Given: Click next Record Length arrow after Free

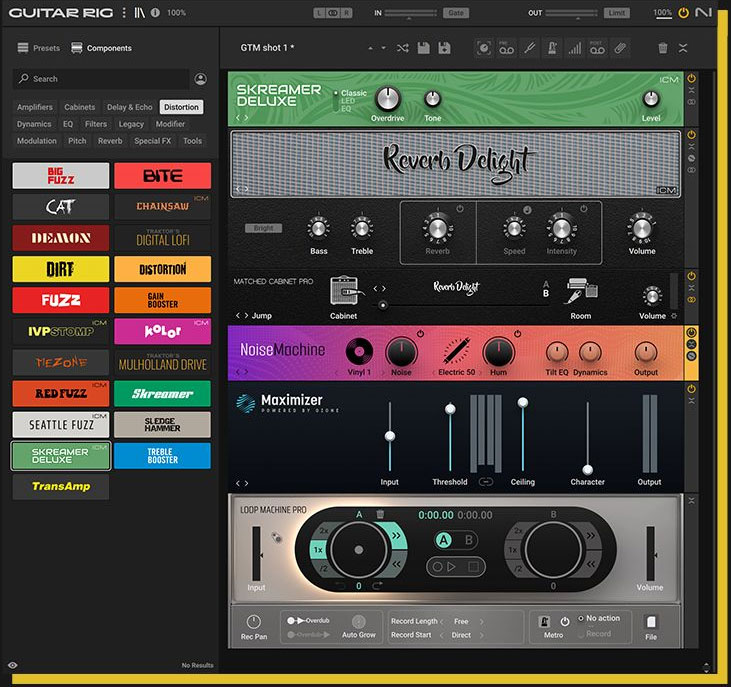Looking at the screenshot, I should pyautogui.click(x=482, y=621).
